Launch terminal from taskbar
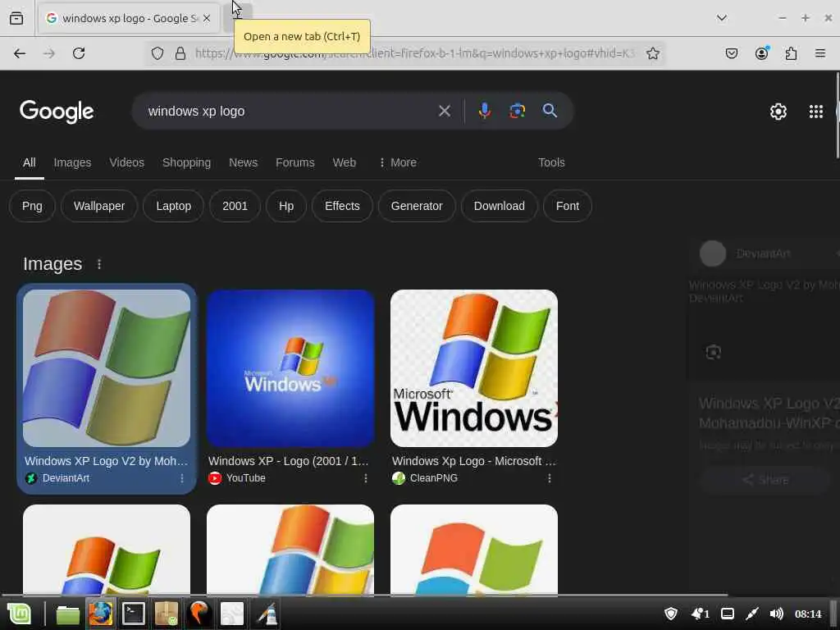840x630 pixels. pyautogui.click(x=134, y=614)
